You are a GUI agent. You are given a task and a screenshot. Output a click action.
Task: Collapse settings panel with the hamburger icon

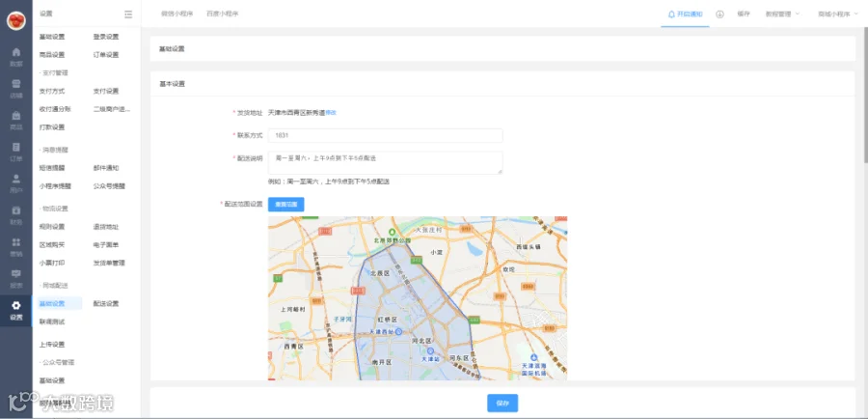(128, 14)
